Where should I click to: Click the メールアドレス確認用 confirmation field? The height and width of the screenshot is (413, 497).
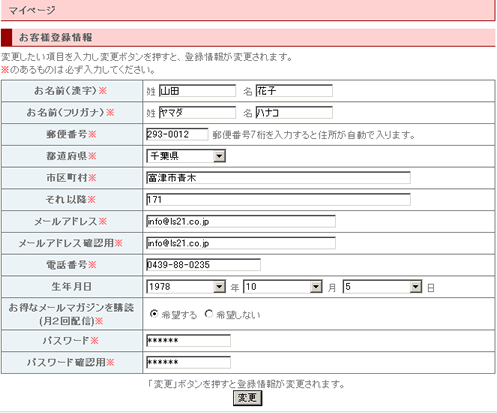(x=241, y=243)
